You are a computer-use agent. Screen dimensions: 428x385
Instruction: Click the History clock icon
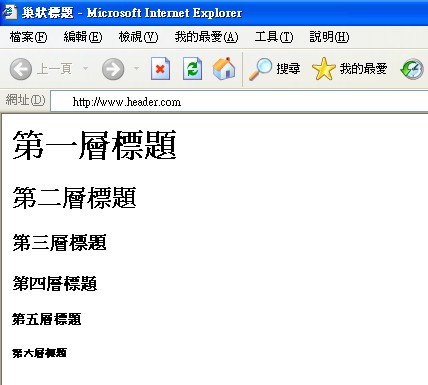[x=412, y=69]
